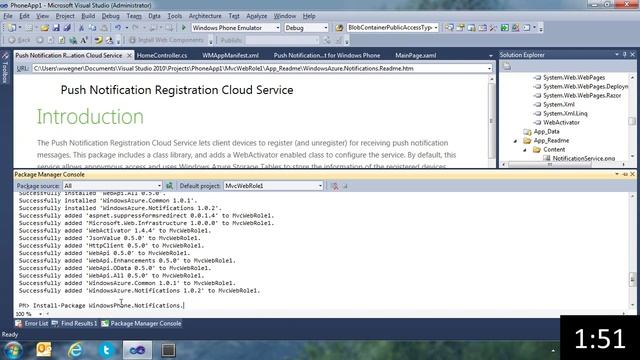Click the Copy toolbar icon
Screen dimensions: 640x360
[93, 28]
